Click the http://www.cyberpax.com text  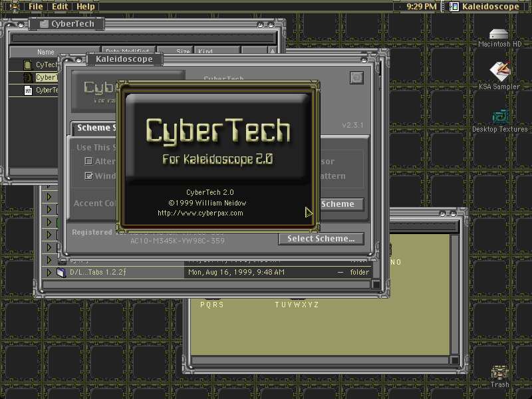tap(200, 213)
